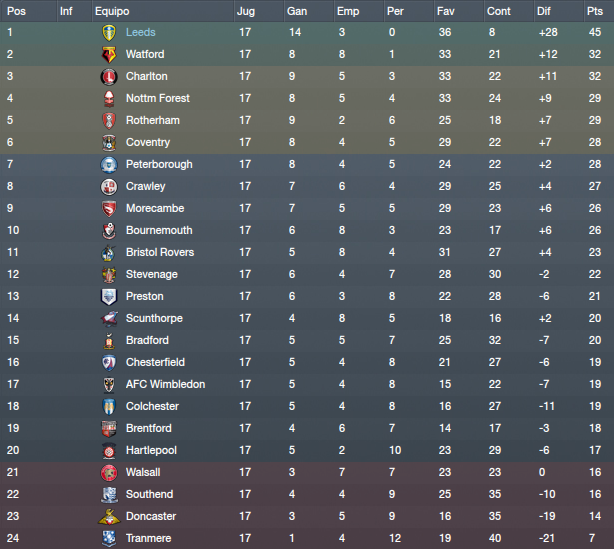The height and width of the screenshot is (549, 614).
Task: Click the Leeds club crest icon
Action: coord(109,33)
